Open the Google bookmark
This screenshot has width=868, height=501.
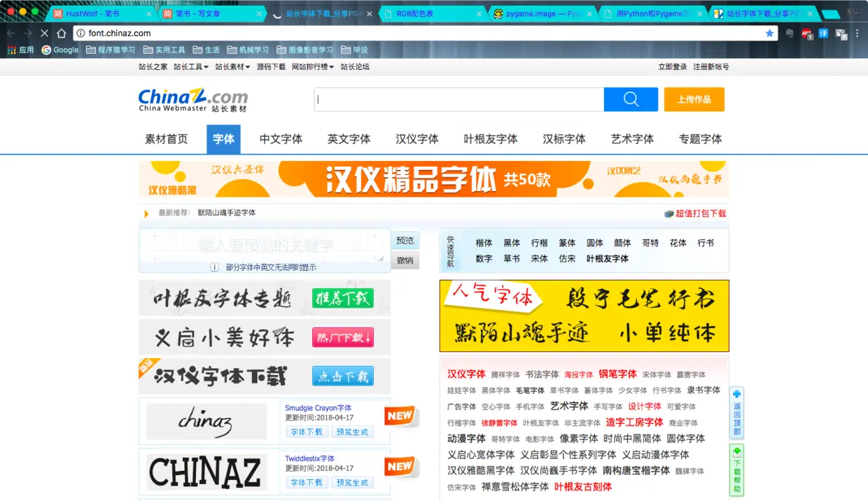[60, 50]
